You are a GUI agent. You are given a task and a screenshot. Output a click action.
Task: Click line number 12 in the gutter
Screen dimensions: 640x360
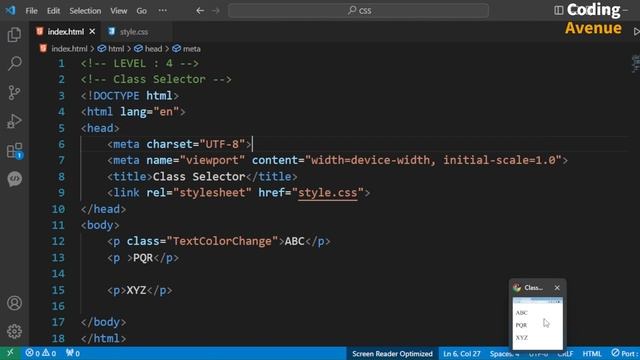coord(58,241)
